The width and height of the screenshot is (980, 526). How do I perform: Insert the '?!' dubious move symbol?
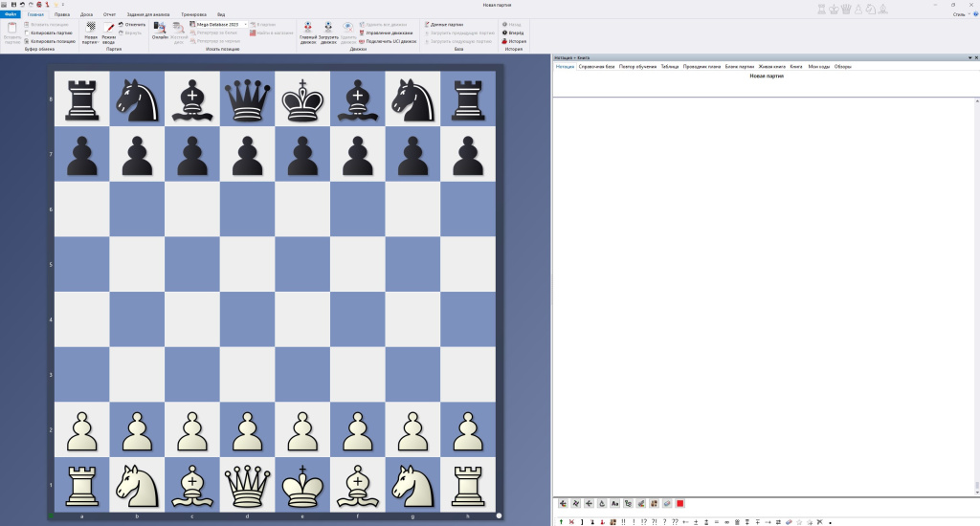655,521
